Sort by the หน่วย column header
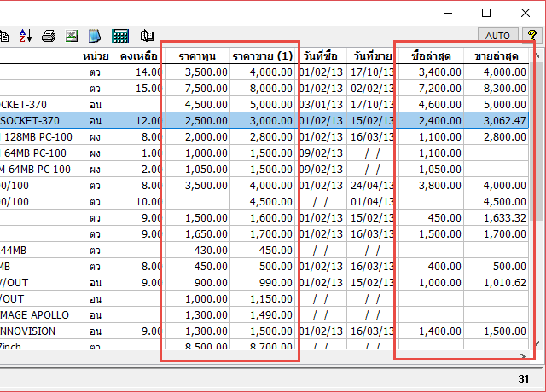Image resolution: width=546 pixels, height=392 pixels. [x=96, y=56]
